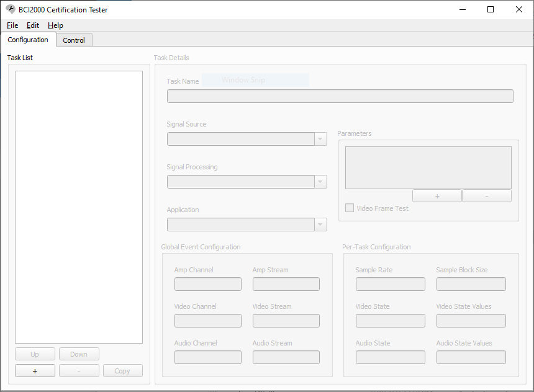Click the Amp Channel field

coord(208,284)
